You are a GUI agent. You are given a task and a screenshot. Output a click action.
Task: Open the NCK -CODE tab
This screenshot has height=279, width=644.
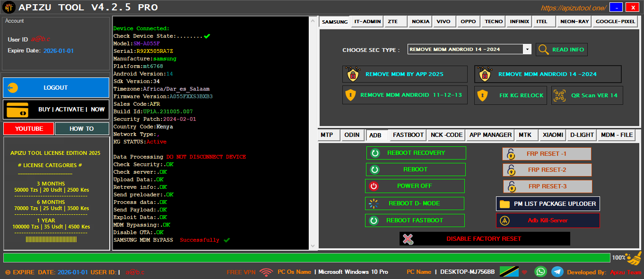(x=446, y=135)
